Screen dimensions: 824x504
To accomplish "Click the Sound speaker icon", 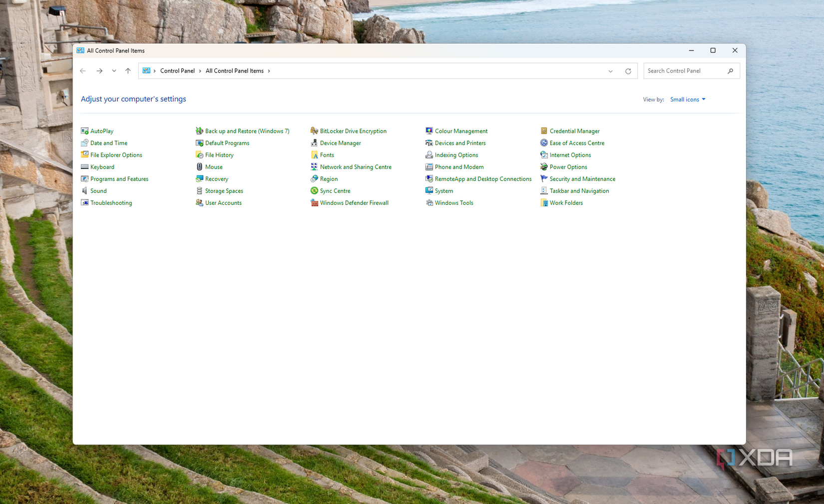I will click(84, 191).
